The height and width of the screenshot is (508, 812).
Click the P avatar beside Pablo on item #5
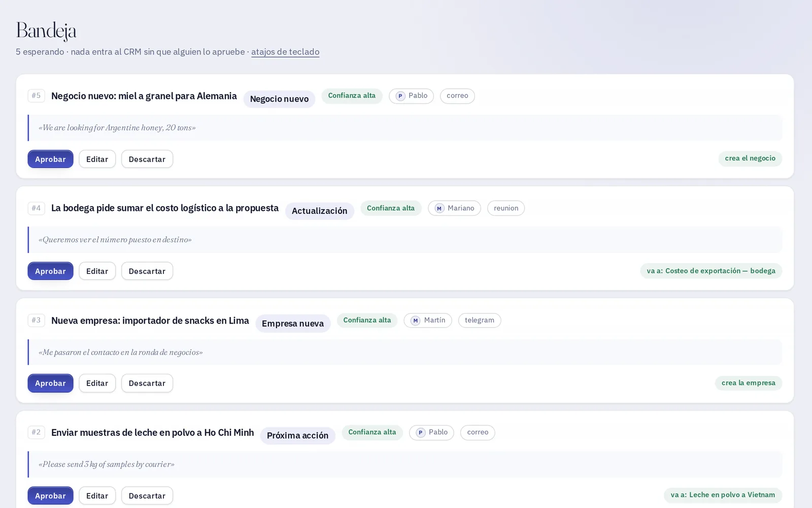click(400, 96)
